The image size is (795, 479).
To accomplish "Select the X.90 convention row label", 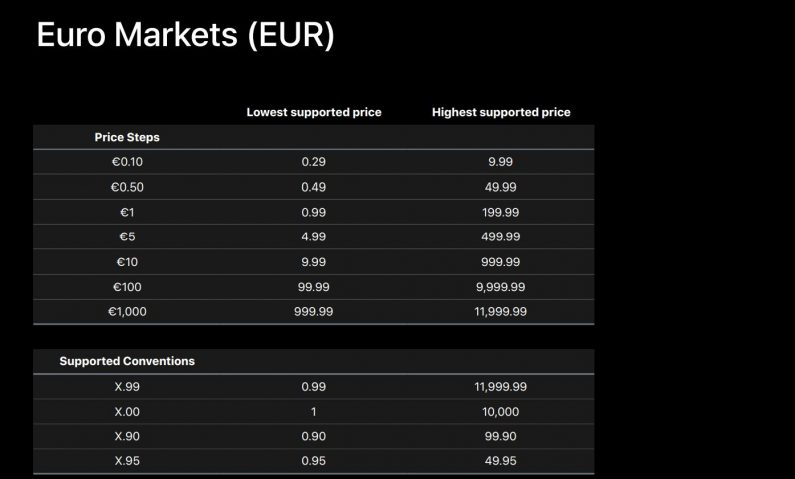I will pos(127,436).
